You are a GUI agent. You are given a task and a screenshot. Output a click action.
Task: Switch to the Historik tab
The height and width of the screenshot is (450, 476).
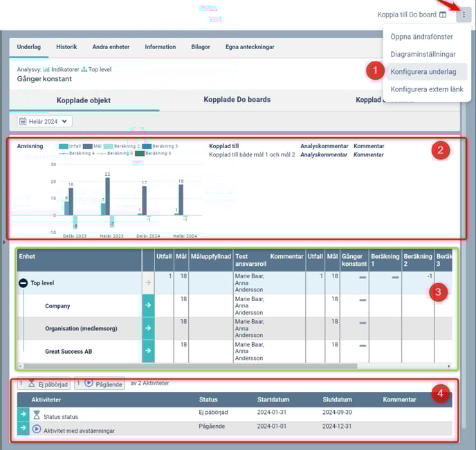pos(66,47)
